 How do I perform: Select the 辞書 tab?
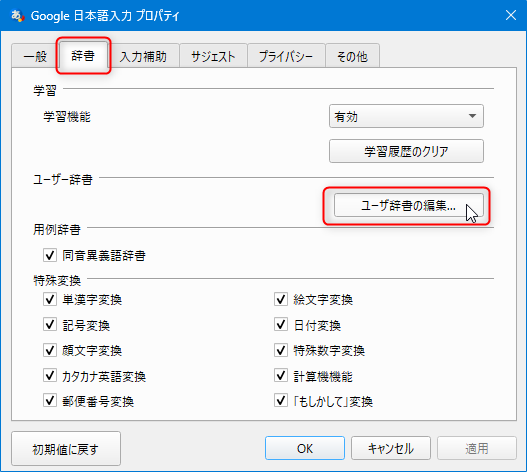83,55
